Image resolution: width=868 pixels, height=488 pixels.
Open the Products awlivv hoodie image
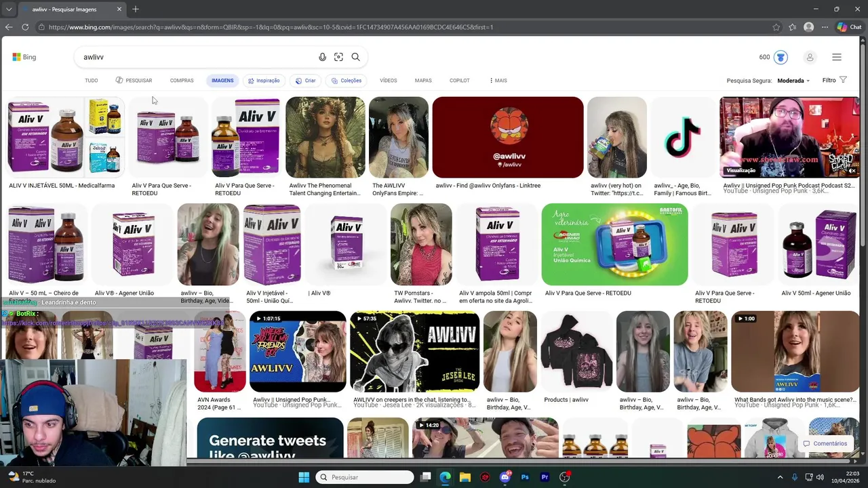[x=576, y=352]
